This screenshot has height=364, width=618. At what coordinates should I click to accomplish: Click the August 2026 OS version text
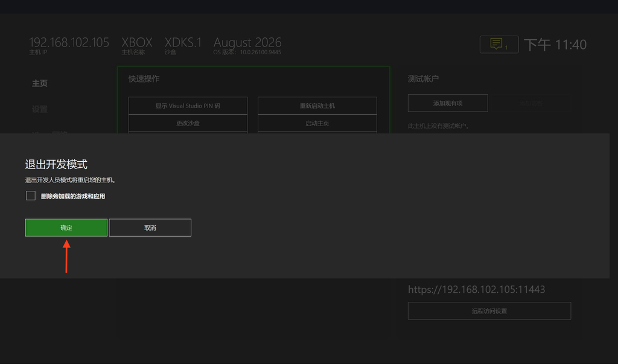[x=247, y=42]
